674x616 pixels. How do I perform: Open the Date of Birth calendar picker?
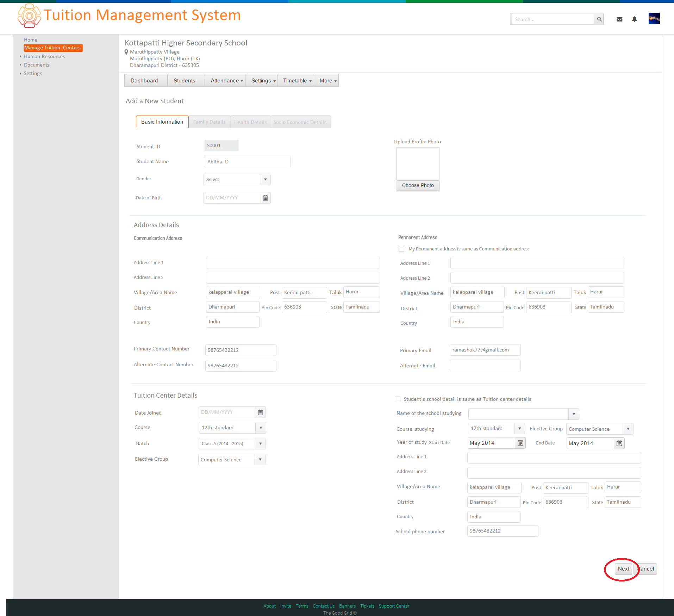266,198
